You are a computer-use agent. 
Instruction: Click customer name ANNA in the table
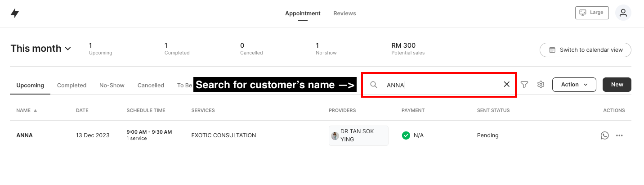pos(24,135)
